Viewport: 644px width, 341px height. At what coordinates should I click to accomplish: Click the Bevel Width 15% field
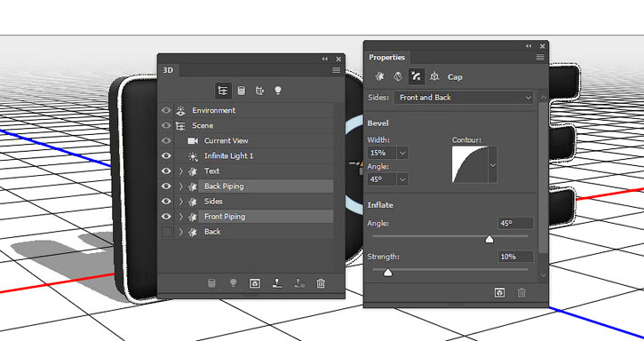coord(382,153)
